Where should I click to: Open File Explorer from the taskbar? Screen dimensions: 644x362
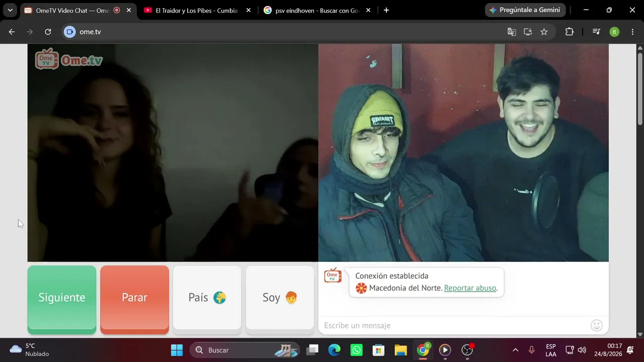[400, 350]
